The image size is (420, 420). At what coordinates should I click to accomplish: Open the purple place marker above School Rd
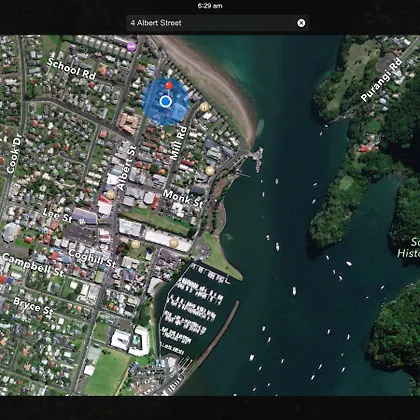pos(132,47)
